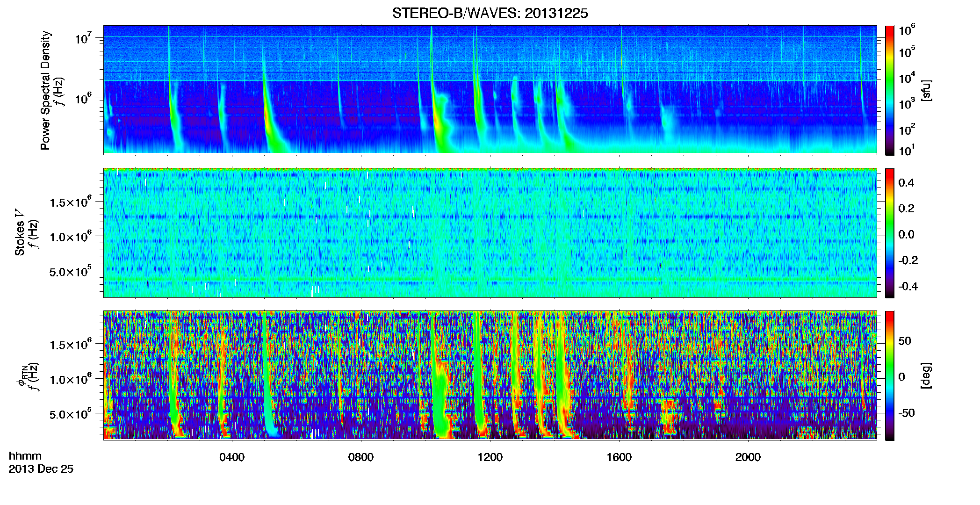Screen dimensions: 980x505
Task: Click the 0.4 Stokes V colorbar label
Action: tap(906, 183)
